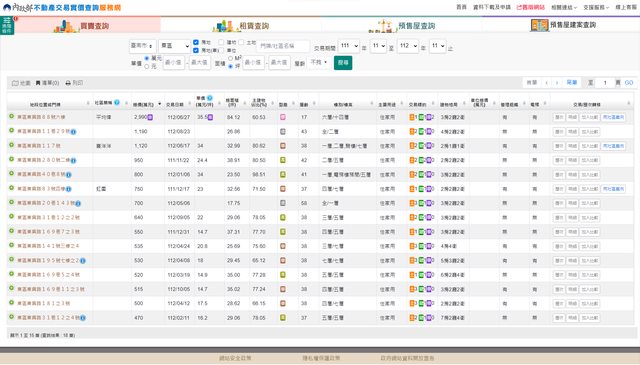Viewport: 640px width, 365px height.
Task: Click the blue help icon beside community name header
Action: pyautogui.click(x=117, y=102)
